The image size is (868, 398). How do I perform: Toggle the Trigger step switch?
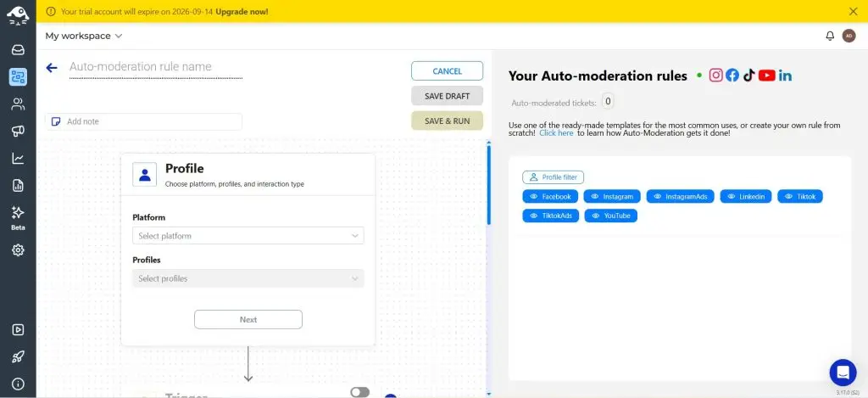[x=359, y=392]
